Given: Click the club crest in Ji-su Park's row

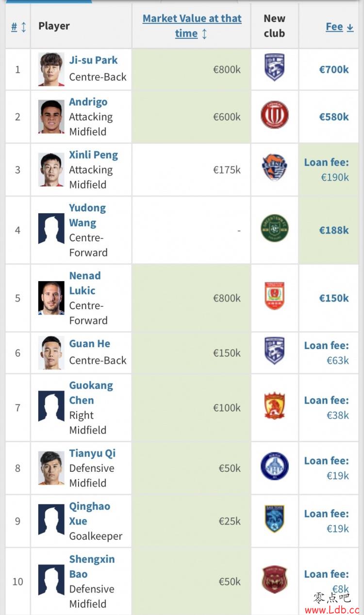Looking at the screenshot, I should point(275,67).
